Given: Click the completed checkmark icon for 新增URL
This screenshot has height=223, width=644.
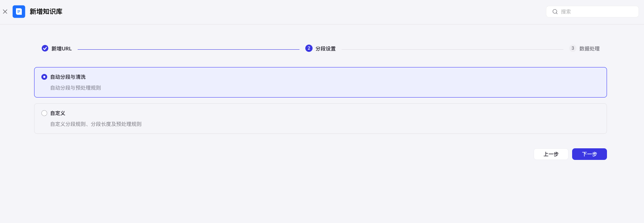Looking at the screenshot, I should point(45,48).
